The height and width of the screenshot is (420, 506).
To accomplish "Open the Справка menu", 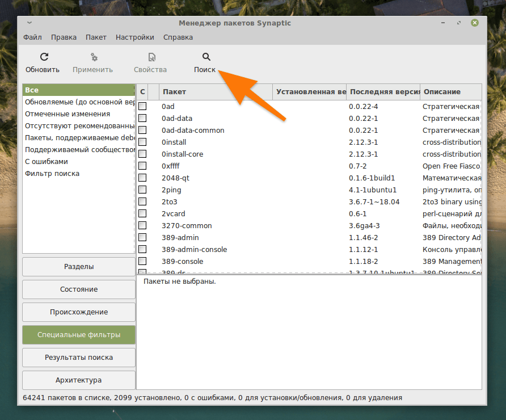I will tap(178, 37).
